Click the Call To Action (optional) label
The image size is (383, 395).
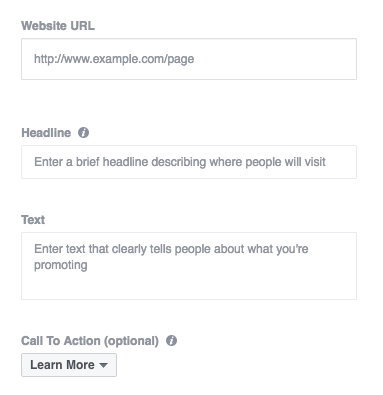[90, 341]
